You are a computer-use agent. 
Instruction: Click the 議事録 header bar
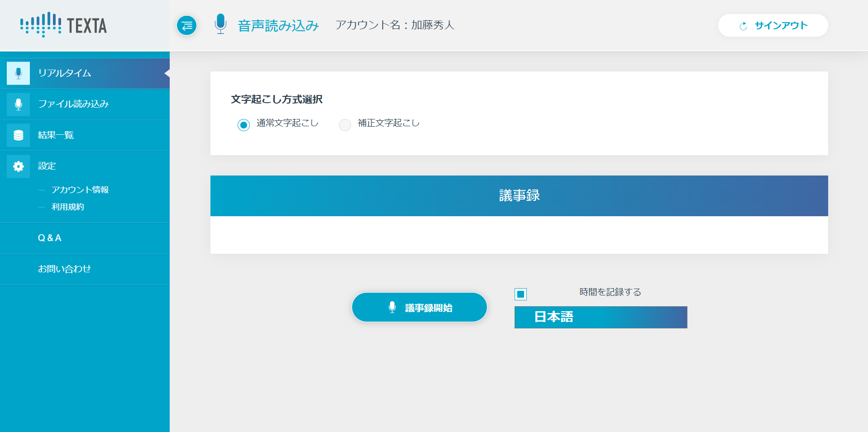[519, 196]
